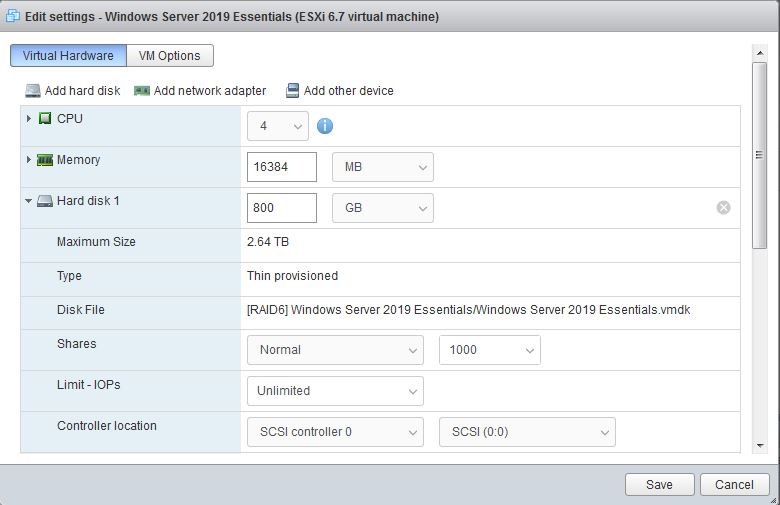Open the Shares level Normal dropdown
This screenshot has height=505, width=780.
click(x=335, y=350)
